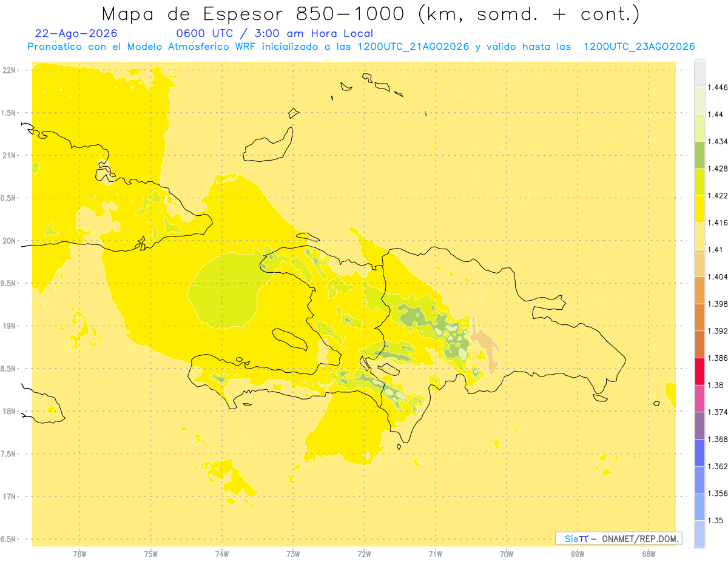The image size is (728, 562).
Task: Click the orange legend segment between 1.392 and 1.398
Action: pos(699,317)
